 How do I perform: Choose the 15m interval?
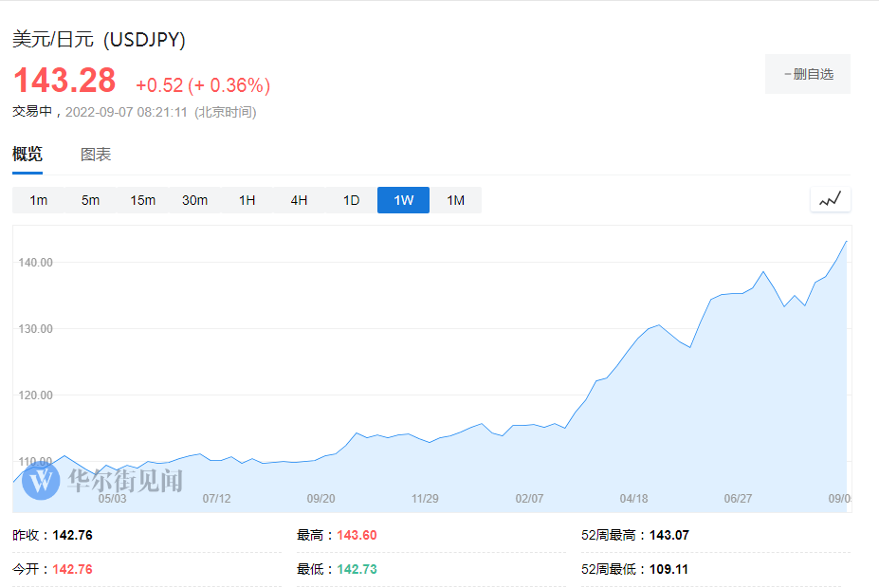point(142,200)
